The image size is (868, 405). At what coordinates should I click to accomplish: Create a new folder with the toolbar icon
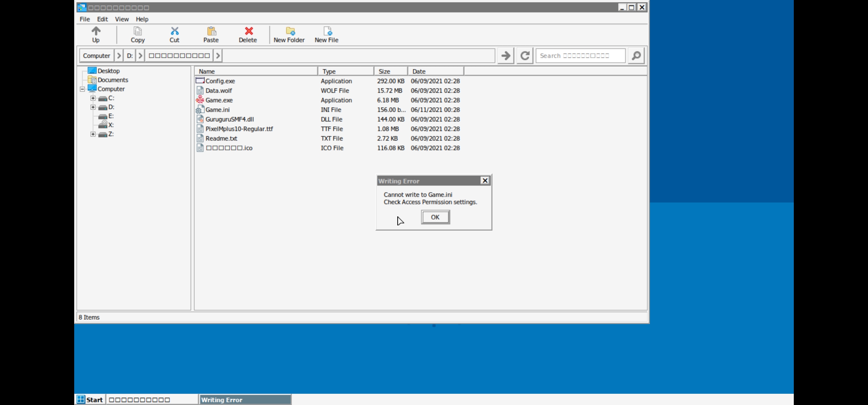[x=290, y=31]
